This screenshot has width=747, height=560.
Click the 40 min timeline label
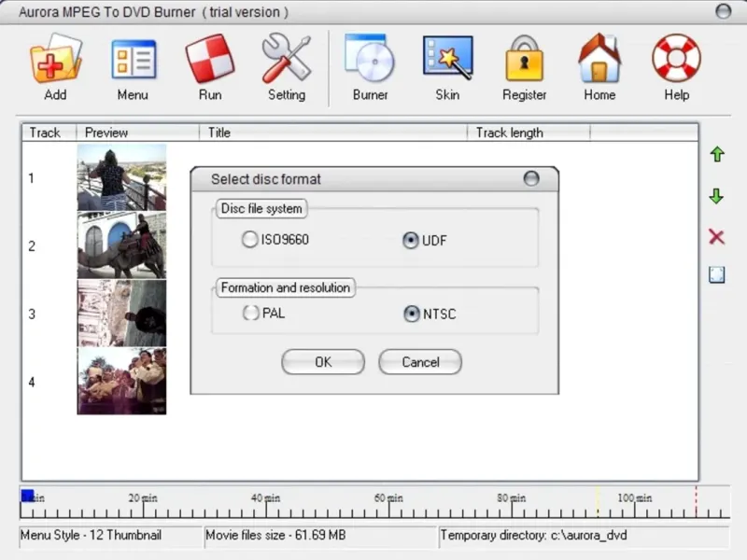tap(265, 498)
